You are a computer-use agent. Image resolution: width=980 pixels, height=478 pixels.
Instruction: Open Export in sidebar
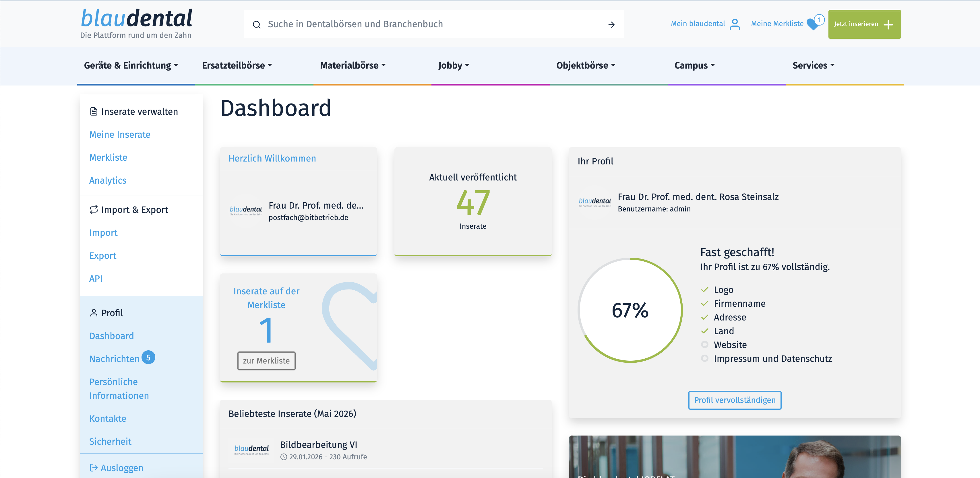point(103,256)
